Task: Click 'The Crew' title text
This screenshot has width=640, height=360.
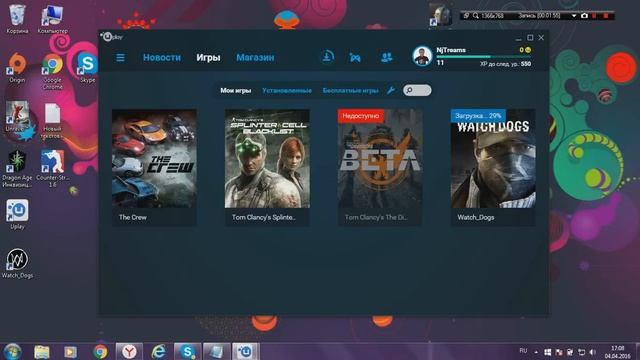Action: pyautogui.click(x=133, y=217)
